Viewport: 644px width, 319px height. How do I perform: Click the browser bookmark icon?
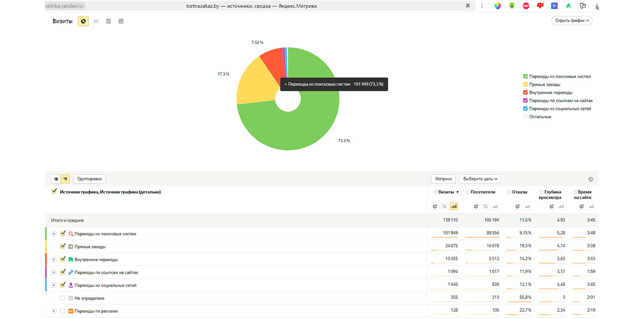468,6
